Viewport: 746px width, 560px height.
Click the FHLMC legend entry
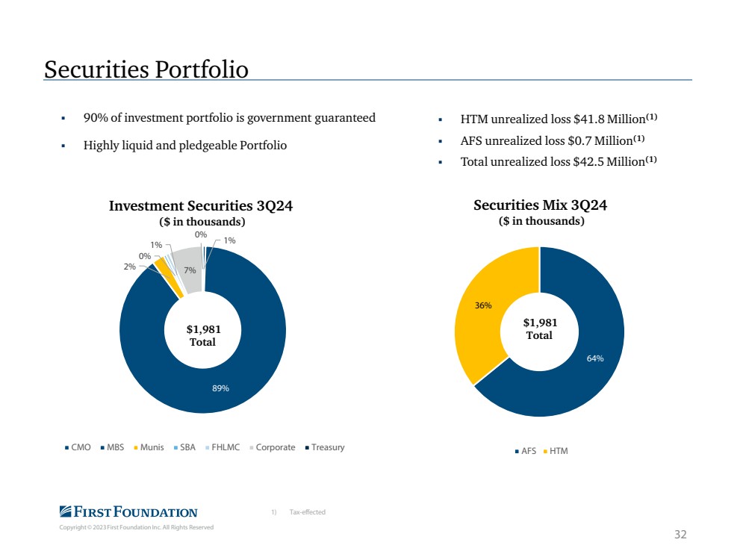(x=223, y=447)
